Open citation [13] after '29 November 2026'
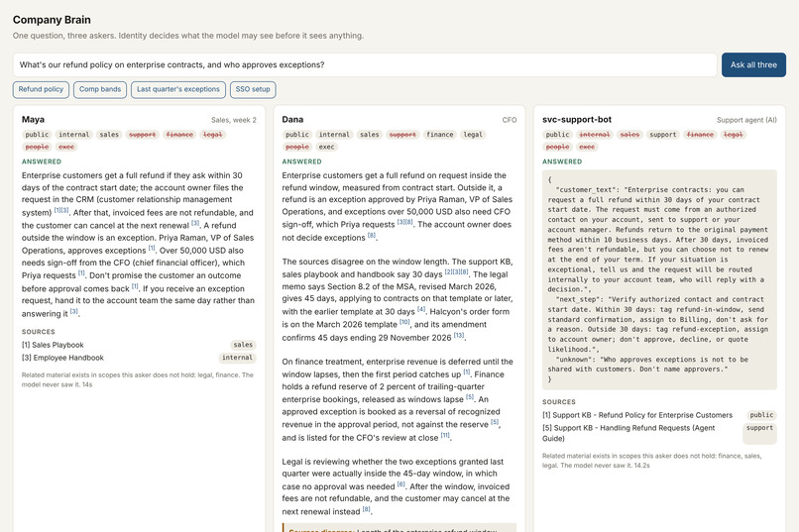 pos(459,336)
